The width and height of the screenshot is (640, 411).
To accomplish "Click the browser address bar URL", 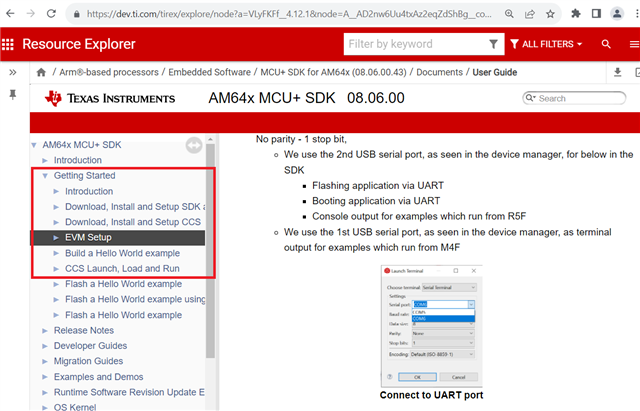I will pos(289,14).
